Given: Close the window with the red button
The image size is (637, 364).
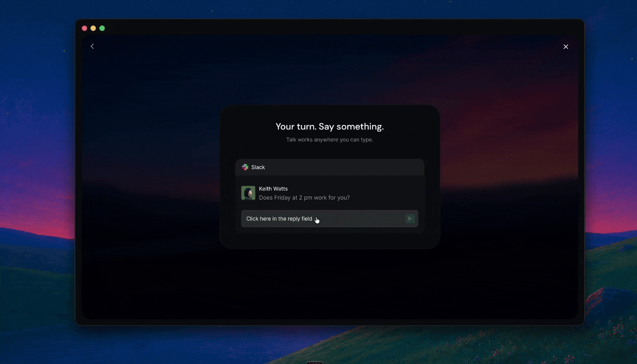Looking at the screenshot, I should click(84, 28).
